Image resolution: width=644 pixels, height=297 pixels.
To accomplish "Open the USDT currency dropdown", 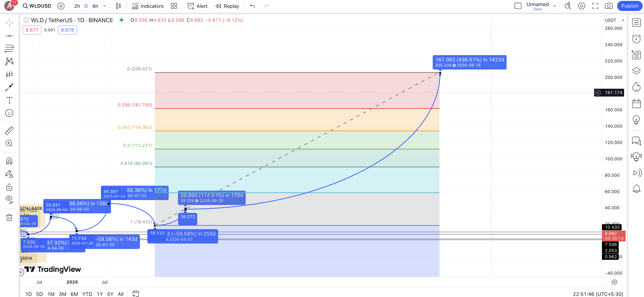I will pos(614,20).
